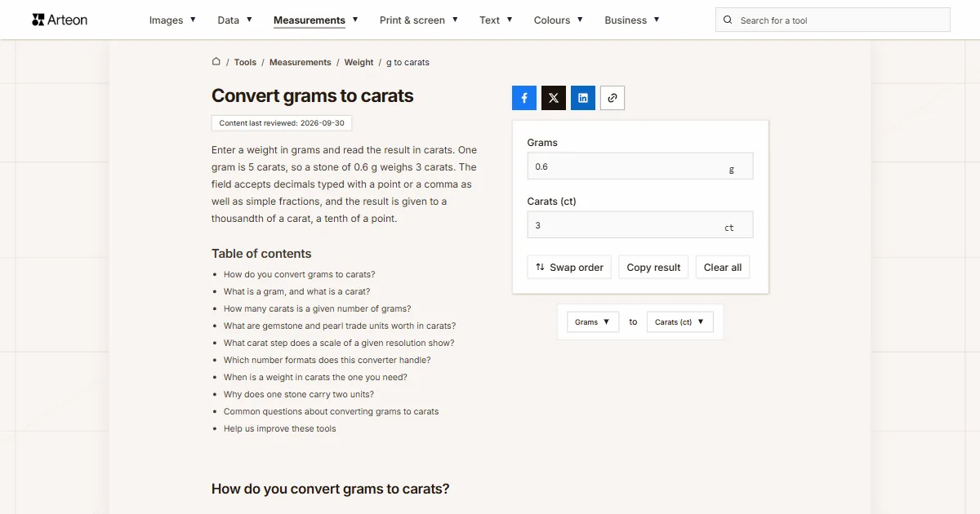Go to the home breadcrumb icon
The height and width of the screenshot is (514, 980).
(x=216, y=61)
